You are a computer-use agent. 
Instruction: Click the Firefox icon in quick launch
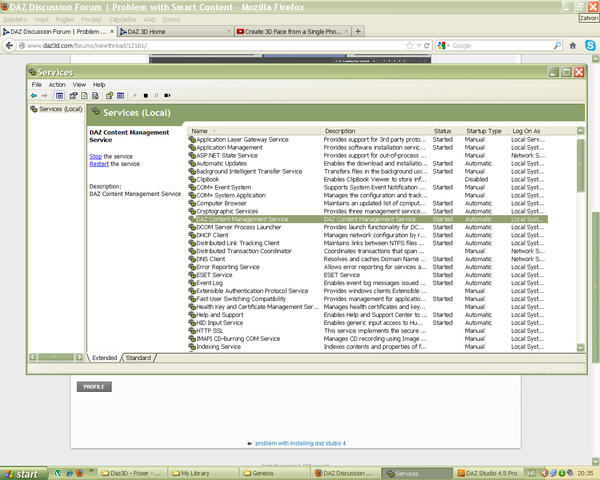[79, 473]
